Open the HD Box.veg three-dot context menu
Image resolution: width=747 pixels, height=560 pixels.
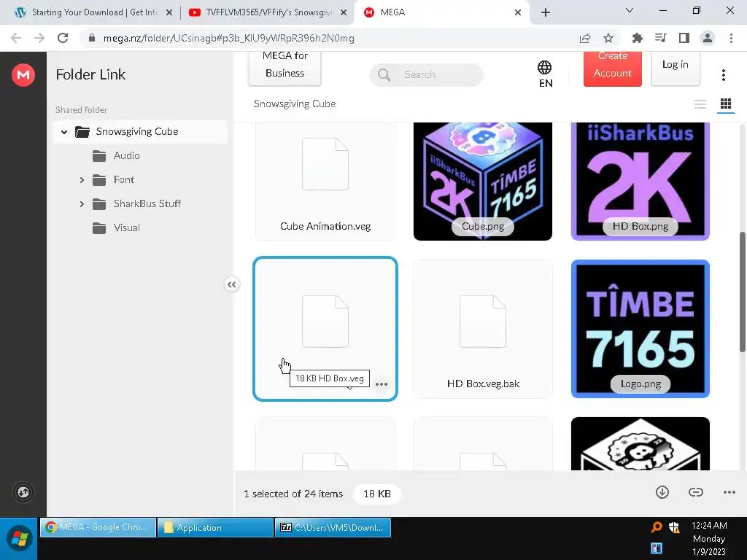click(381, 384)
